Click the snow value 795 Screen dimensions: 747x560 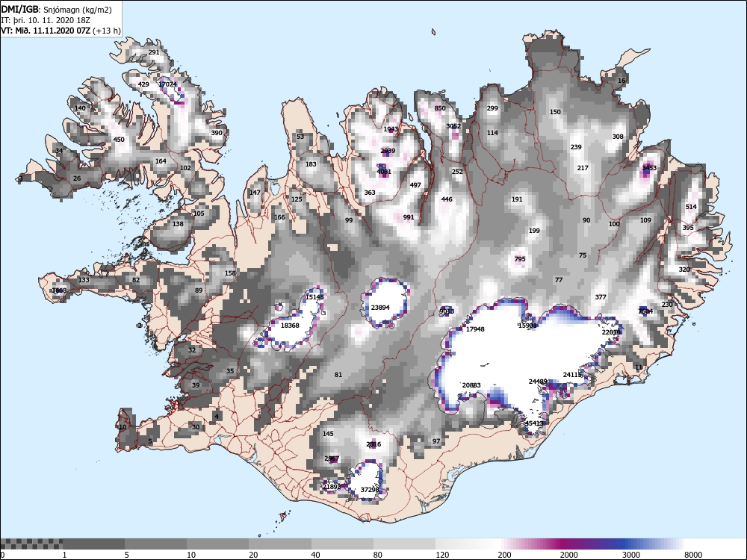coord(520,259)
